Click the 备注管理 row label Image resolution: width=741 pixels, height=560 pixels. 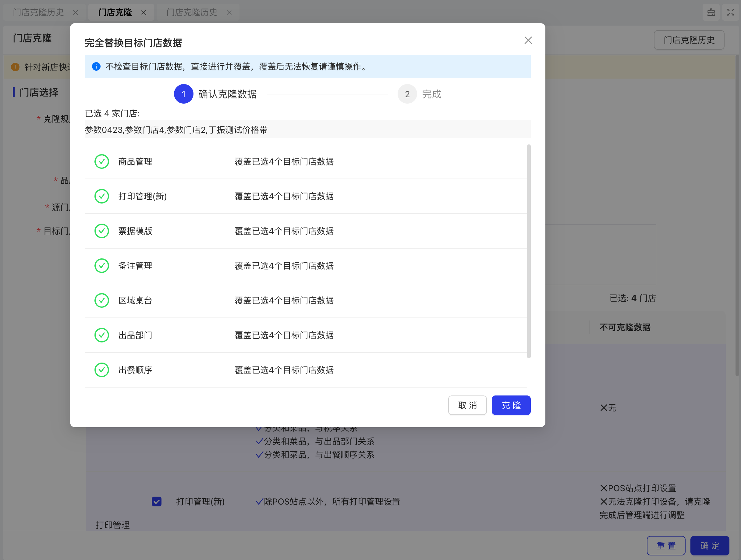(x=135, y=266)
